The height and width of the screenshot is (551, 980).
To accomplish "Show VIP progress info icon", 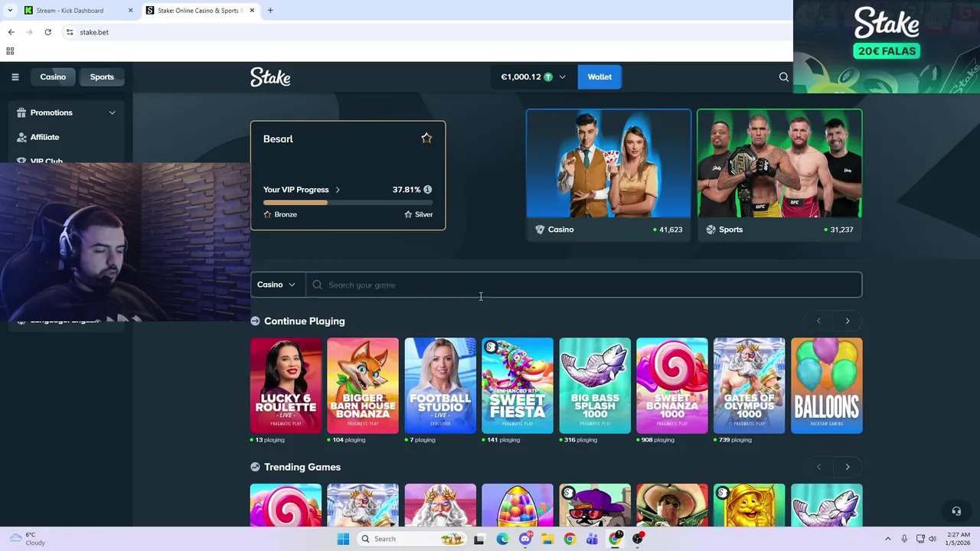I will tap(427, 190).
